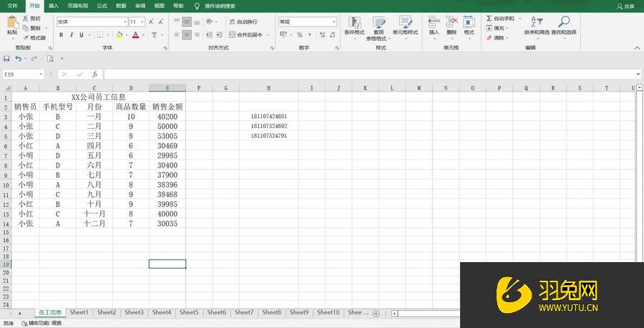This screenshot has height=328, width=644.
Task: Click the text orientation icon
Action: click(210, 21)
